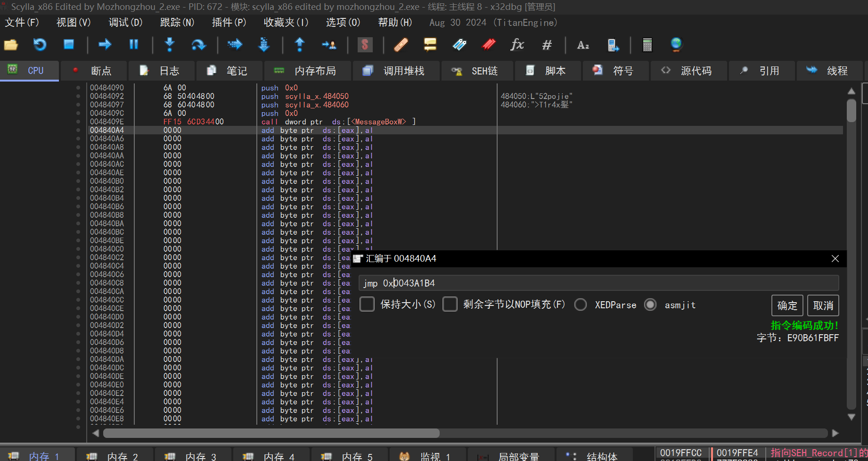Image resolution: width=868 pixels, height=461 pixels.
Task: Switch to the SEH链 tab
Action: pyautogui.click(x=477, y=71)
